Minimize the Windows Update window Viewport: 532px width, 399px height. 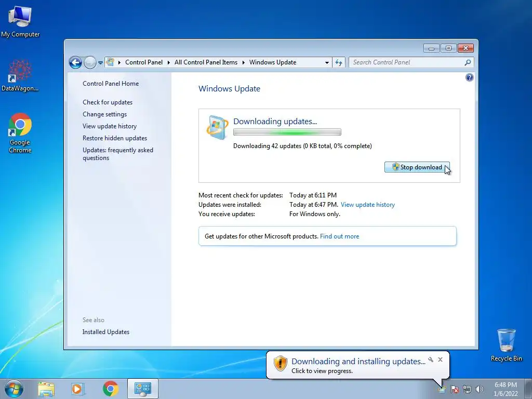(431, 48)
